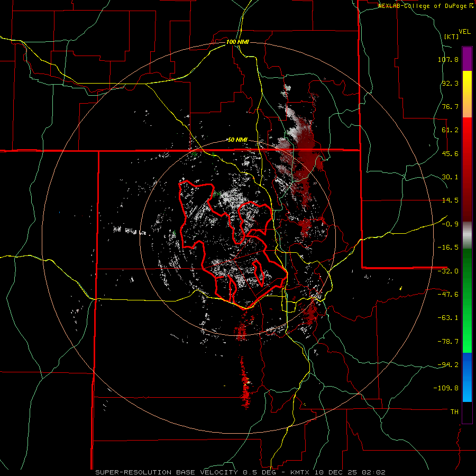Click the 61.2 velocity scale label
476x476 pixels.
point(450,130)
